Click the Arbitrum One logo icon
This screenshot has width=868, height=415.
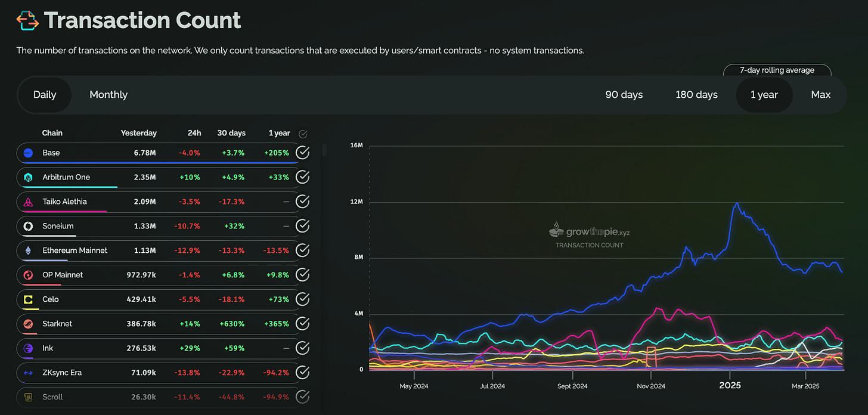(x=28, y=177)
